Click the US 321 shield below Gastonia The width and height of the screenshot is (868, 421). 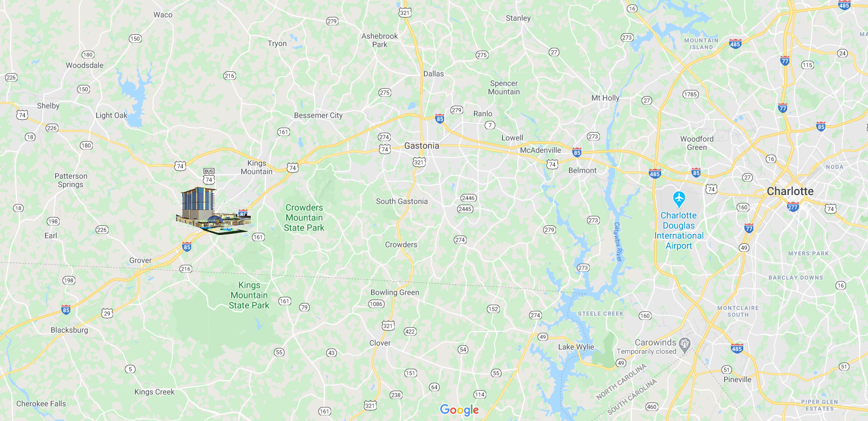coord(419,162)
